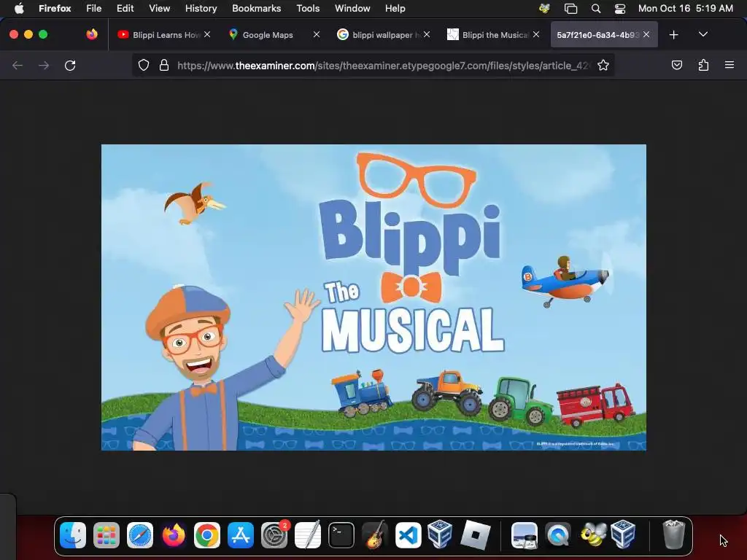Bookmark this page with star icon
The height and width of the screenshot is (560, 747).
tap(603, 65)
